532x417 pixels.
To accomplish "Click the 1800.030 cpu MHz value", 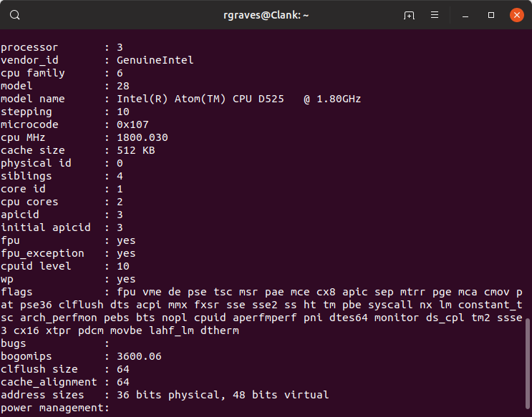I will click(142, 137).
